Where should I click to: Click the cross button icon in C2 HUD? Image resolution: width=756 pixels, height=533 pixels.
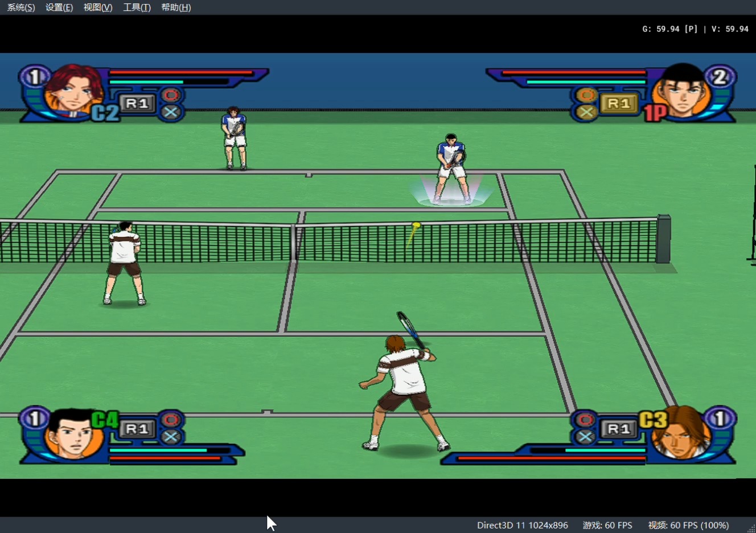(171, 112)
